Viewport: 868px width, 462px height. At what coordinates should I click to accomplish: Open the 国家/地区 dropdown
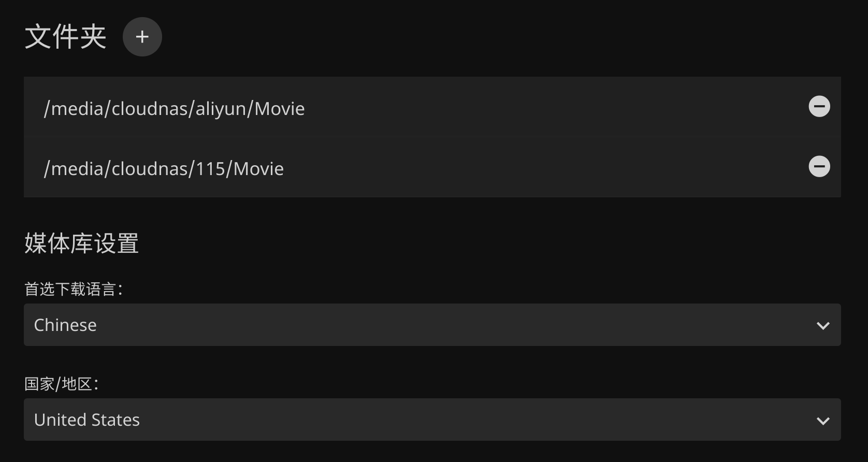pos(432,420)
